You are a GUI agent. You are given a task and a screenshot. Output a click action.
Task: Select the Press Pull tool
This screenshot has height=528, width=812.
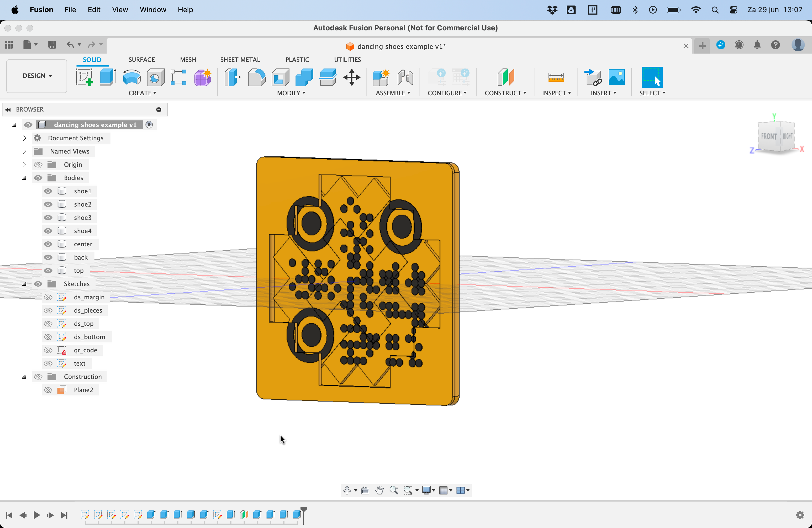tap(233, 77)
